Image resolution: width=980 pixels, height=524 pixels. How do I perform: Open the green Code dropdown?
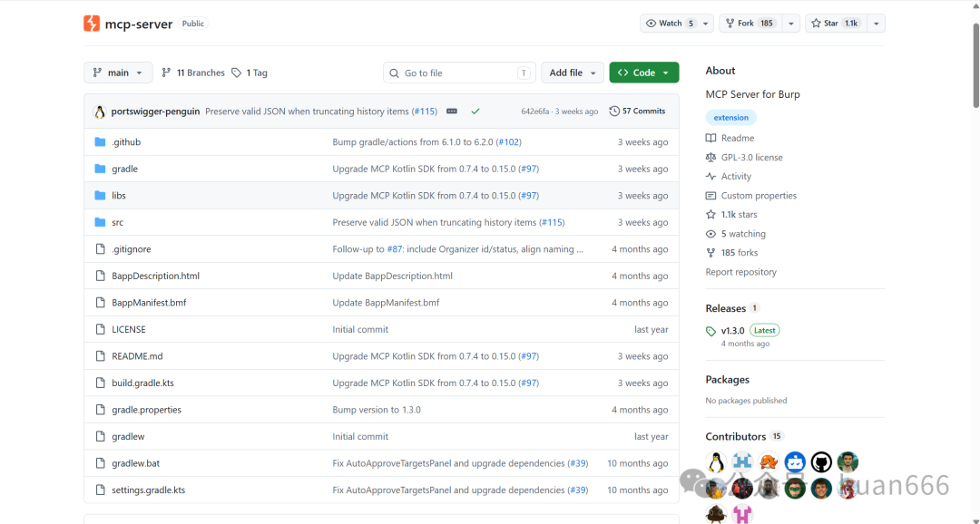point(643,73)
